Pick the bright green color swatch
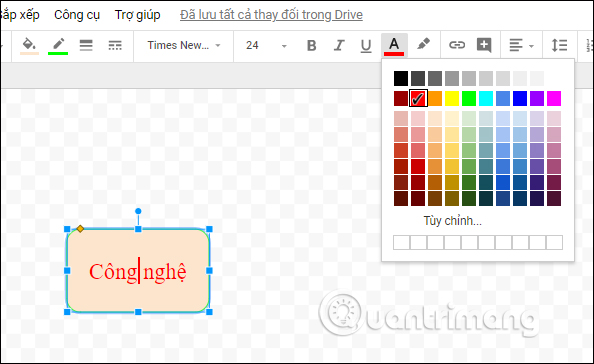The image size is (594, 364). click(x=469, y=98)
